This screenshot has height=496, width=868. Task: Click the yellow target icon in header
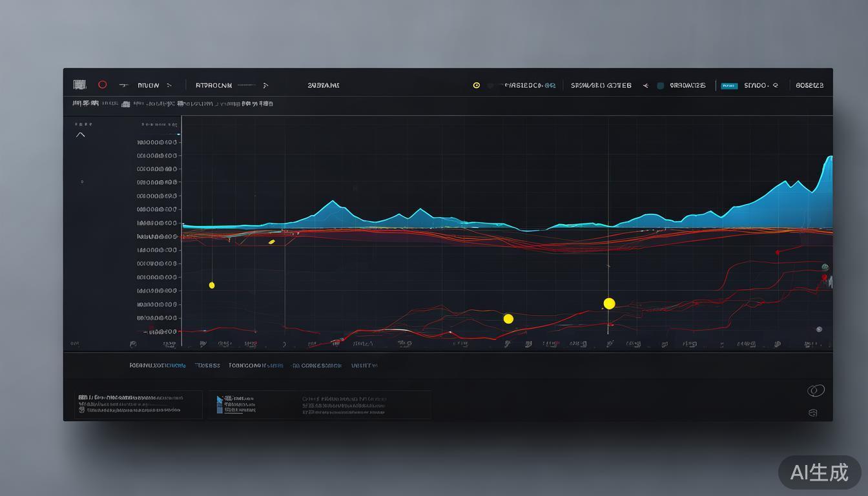tap(477, 85)
